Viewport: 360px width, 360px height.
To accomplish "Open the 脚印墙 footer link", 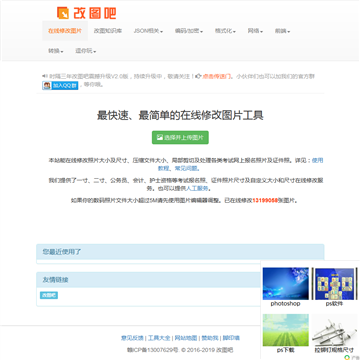I will pos(231,338).
